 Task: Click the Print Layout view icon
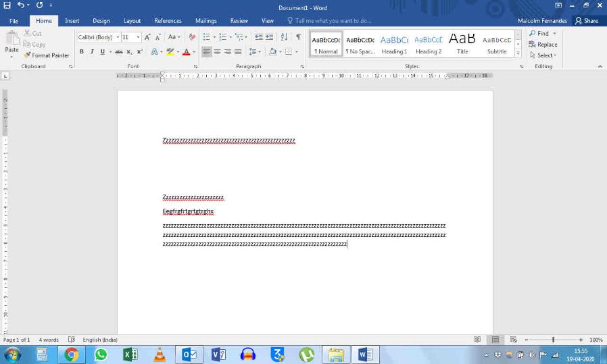pos(495,340)
